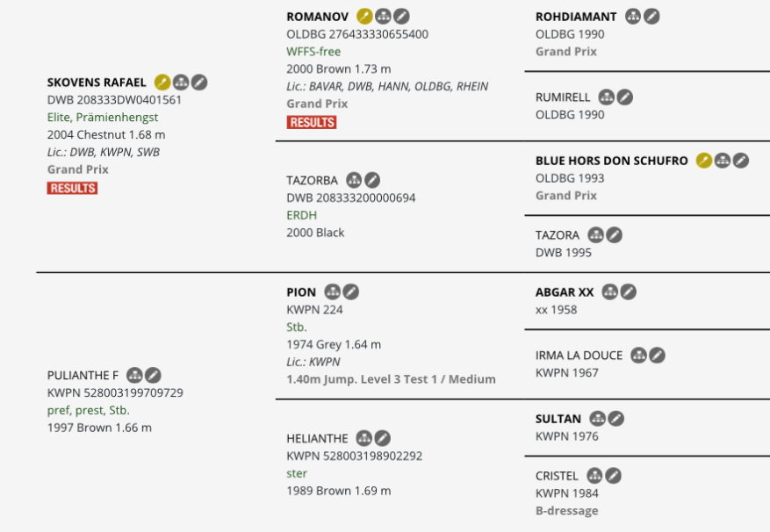This screenshot has width=770, height=532.
Task: Click the edit pencil icon for Abgar XX
Action: coord(629,291)
